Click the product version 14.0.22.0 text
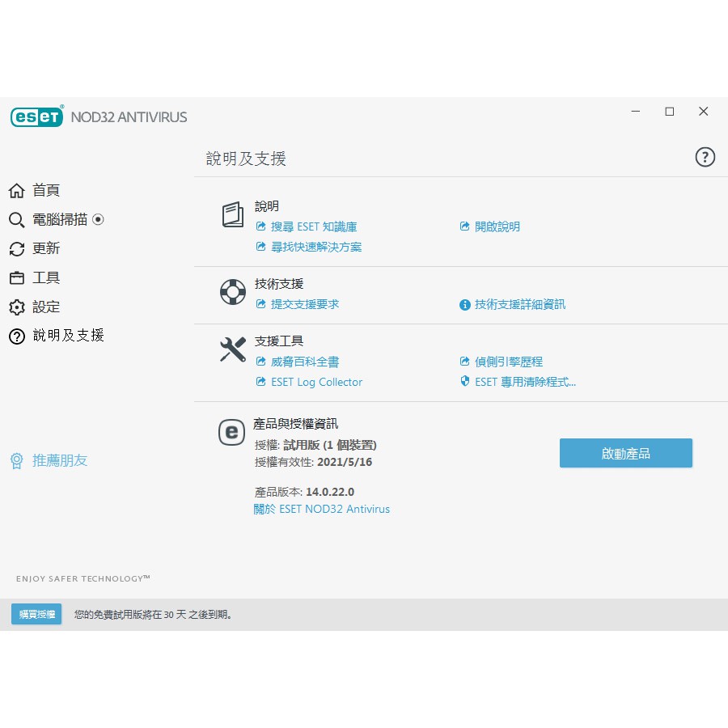 tap(330, 492)
